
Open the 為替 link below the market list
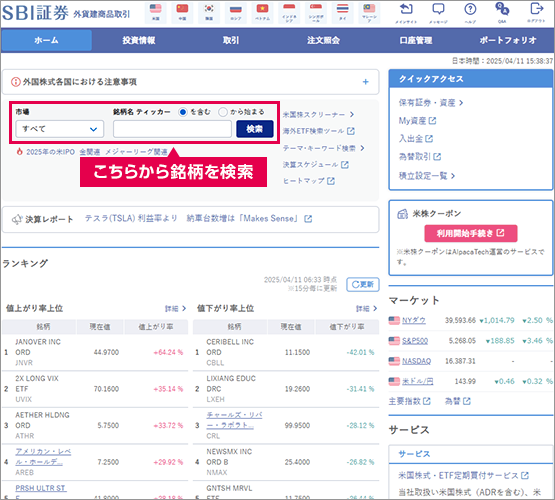pos(457,401)
